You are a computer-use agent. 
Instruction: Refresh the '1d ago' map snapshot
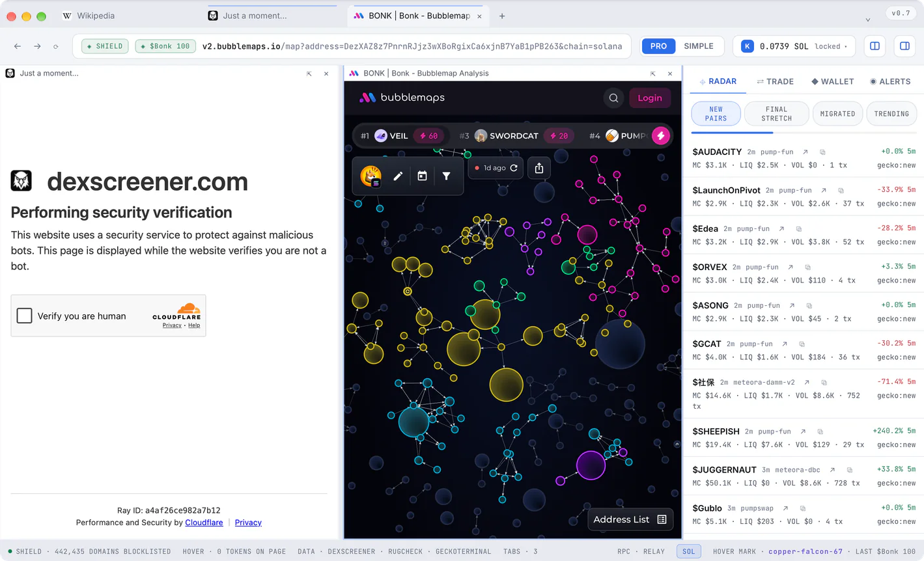pyautogui.click(x=514, y=168)
